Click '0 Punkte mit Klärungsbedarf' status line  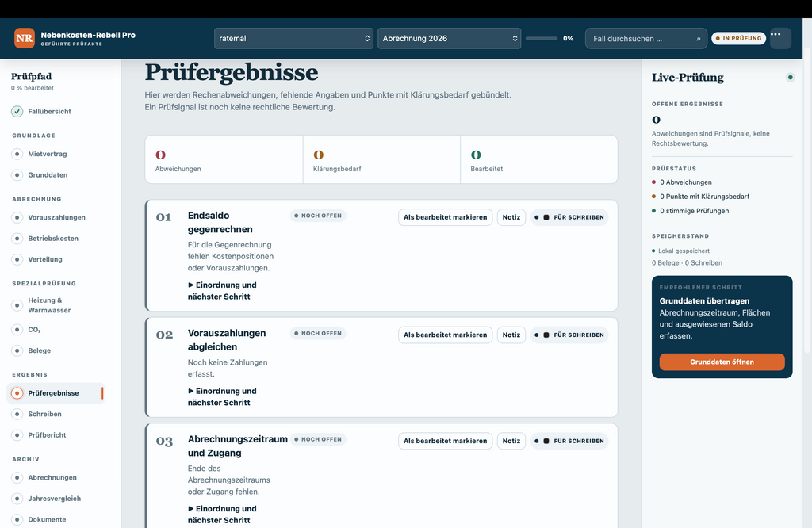701,197
